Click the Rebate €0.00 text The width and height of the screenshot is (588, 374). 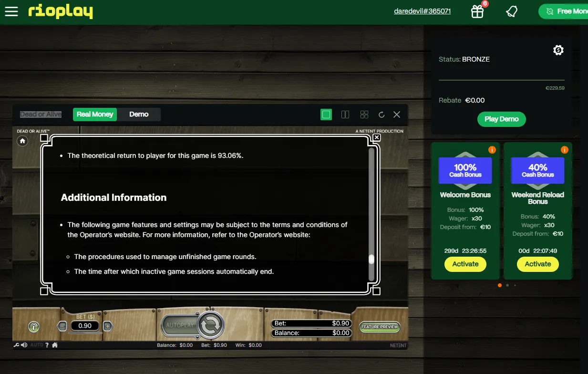[x=462, y=100]
